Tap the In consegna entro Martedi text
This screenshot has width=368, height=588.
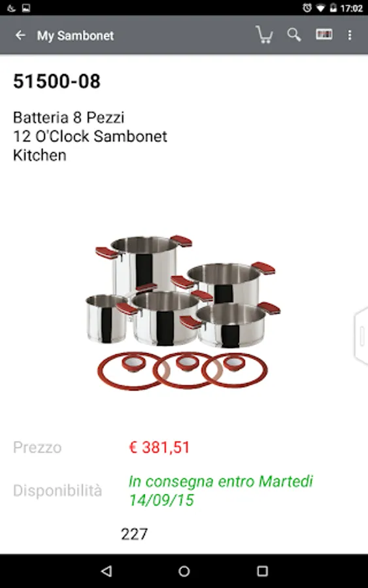220,481
